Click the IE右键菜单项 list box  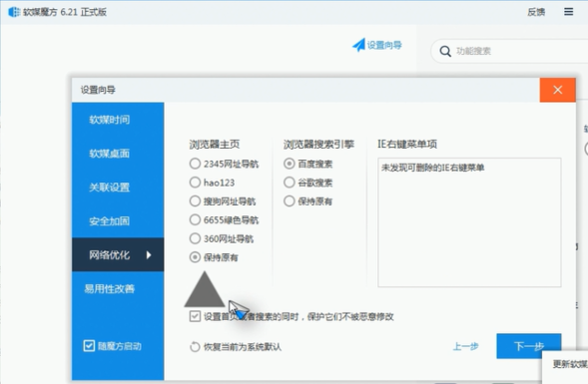tap(469, 222)
